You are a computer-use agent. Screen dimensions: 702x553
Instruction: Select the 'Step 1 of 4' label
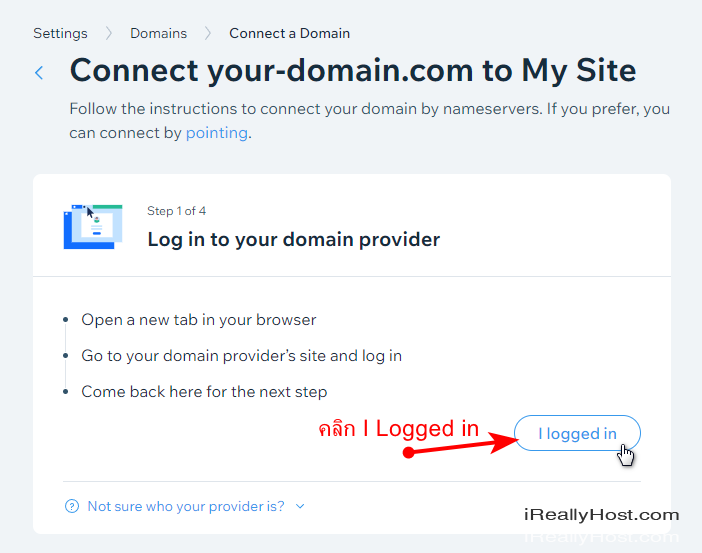[176, 211]
